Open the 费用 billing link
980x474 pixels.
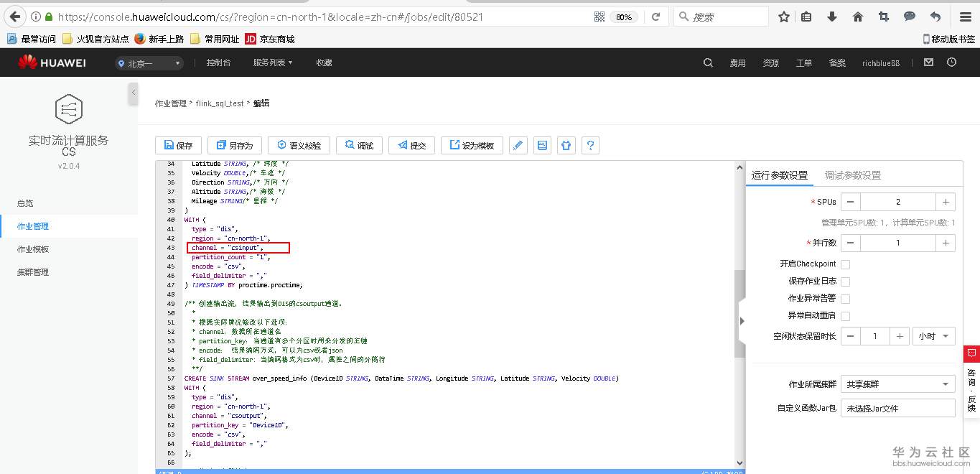[x=738, y=63]
